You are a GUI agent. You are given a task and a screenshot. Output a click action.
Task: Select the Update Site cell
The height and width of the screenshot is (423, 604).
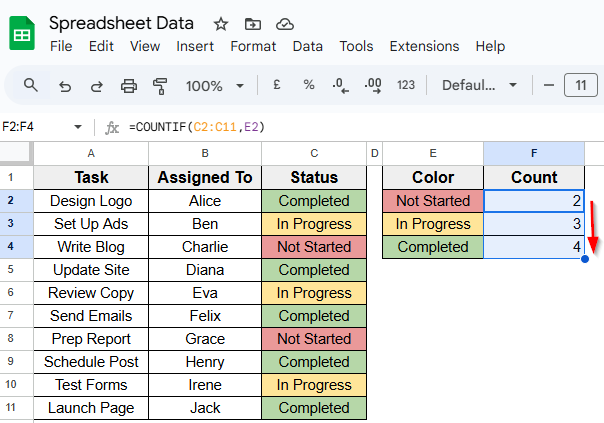[91, 270]
